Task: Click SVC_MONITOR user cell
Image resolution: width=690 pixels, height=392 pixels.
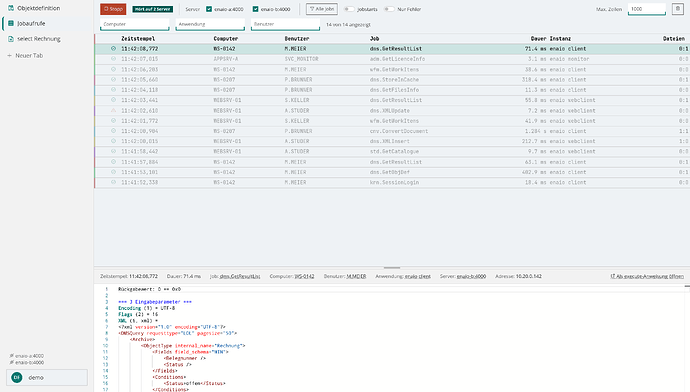Action: click(x=301, y=59)
